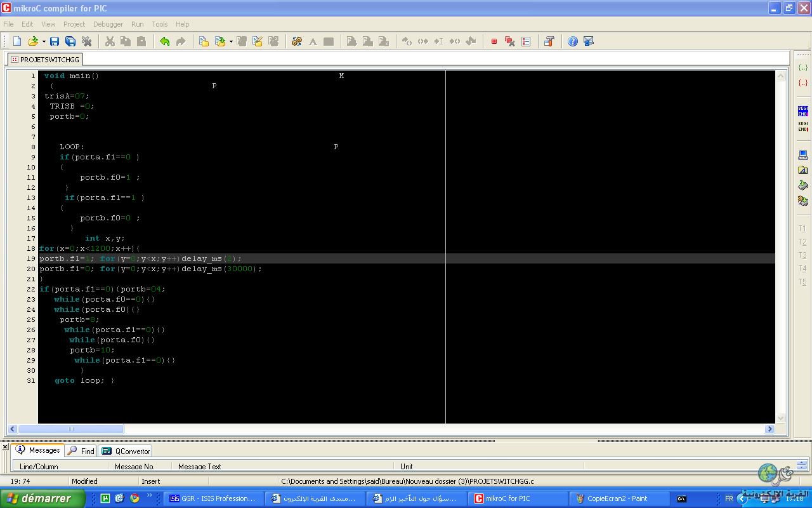Select bookmark T4 in right sidebar
812x508 pixels.
[x=802, y=269]
